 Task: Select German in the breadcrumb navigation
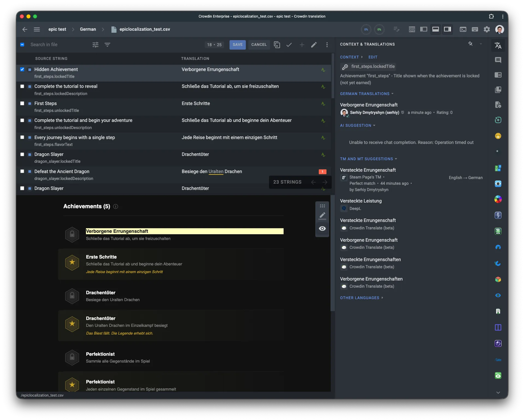click(88, 29)
